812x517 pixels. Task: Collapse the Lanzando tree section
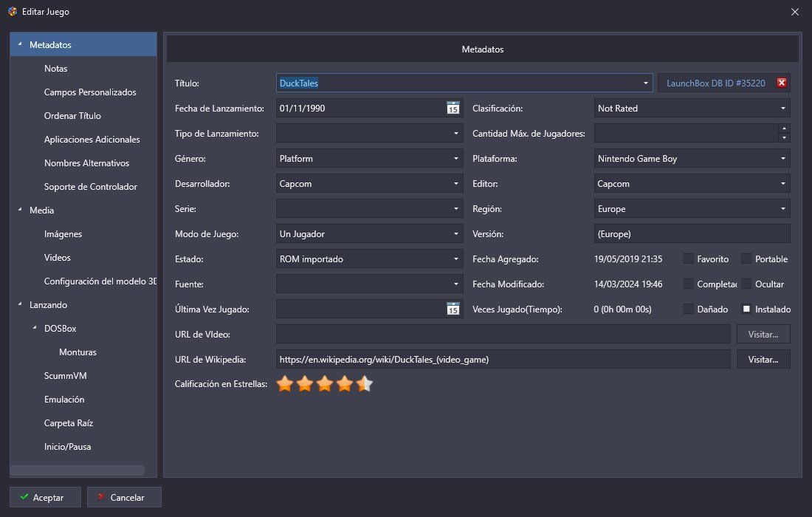click(20, 304)
